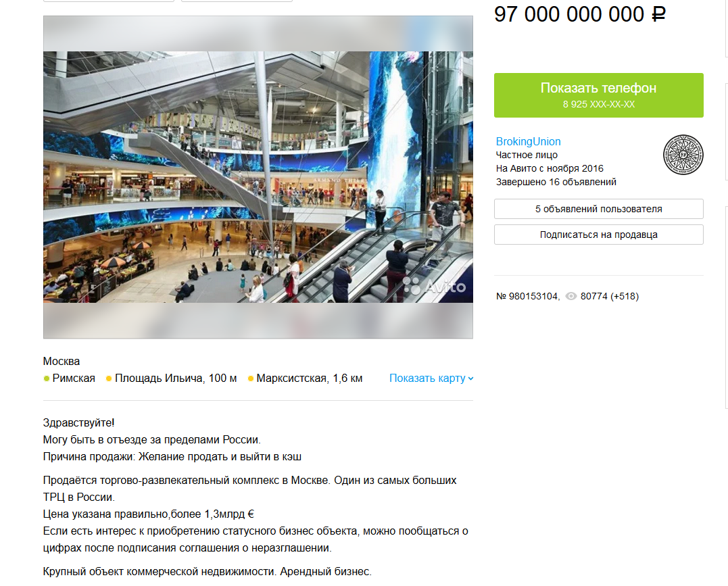Click the eye views counter icon

571,296
